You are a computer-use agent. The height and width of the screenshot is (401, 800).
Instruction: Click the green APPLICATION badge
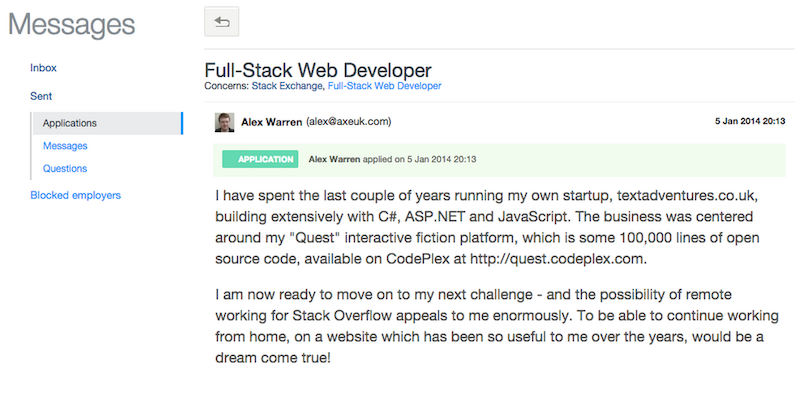[x=260, y=159]
